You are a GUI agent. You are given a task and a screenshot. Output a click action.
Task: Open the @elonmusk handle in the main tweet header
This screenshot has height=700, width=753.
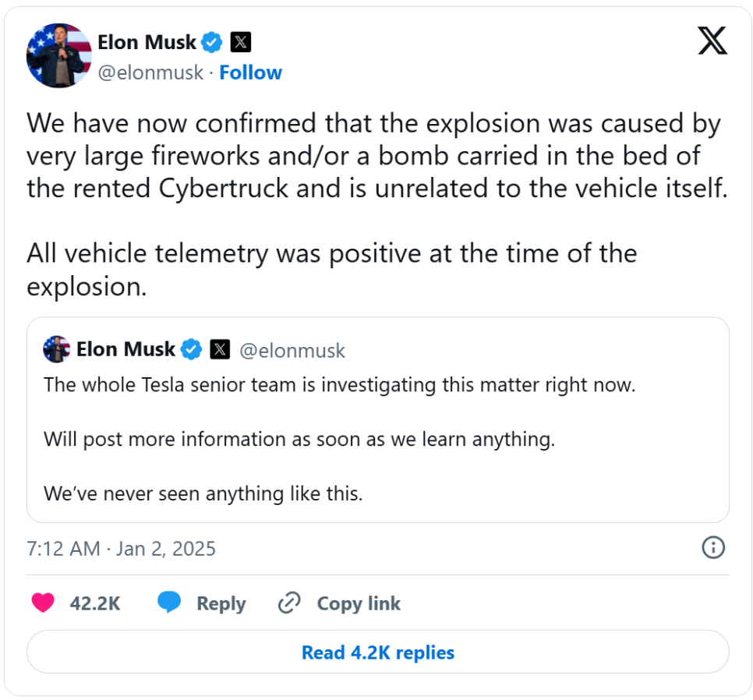pos(150,73)
